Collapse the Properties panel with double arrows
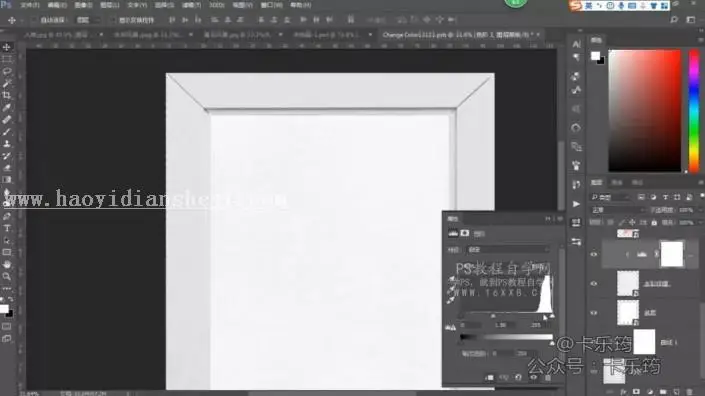Viewport: 705px width, 396px height. [x=548, y=219]
